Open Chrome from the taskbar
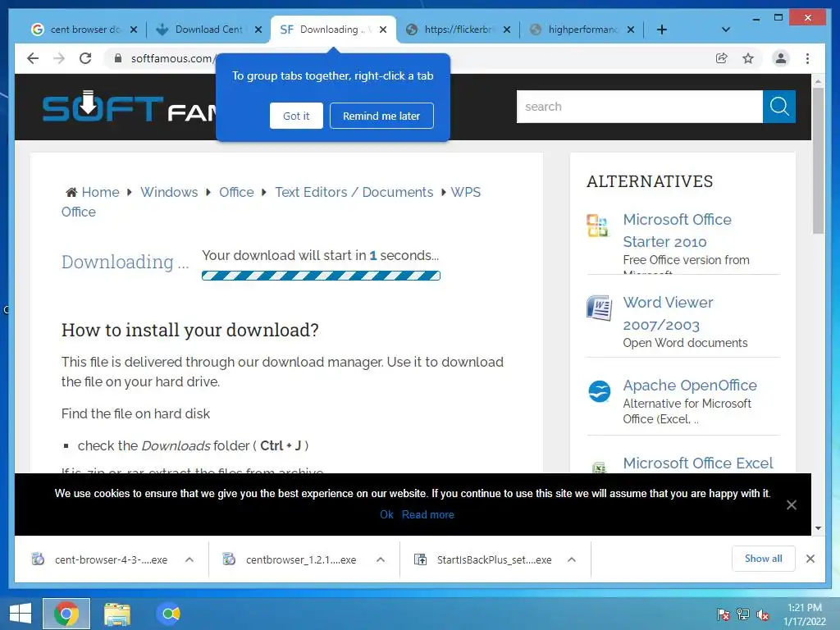840x630 pixels. [66, 614]
